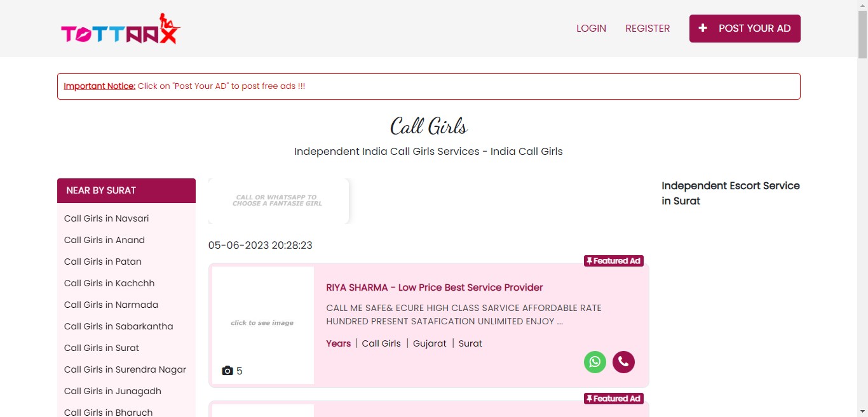Click the call or WhatsApp banner image

coord(278,201)
